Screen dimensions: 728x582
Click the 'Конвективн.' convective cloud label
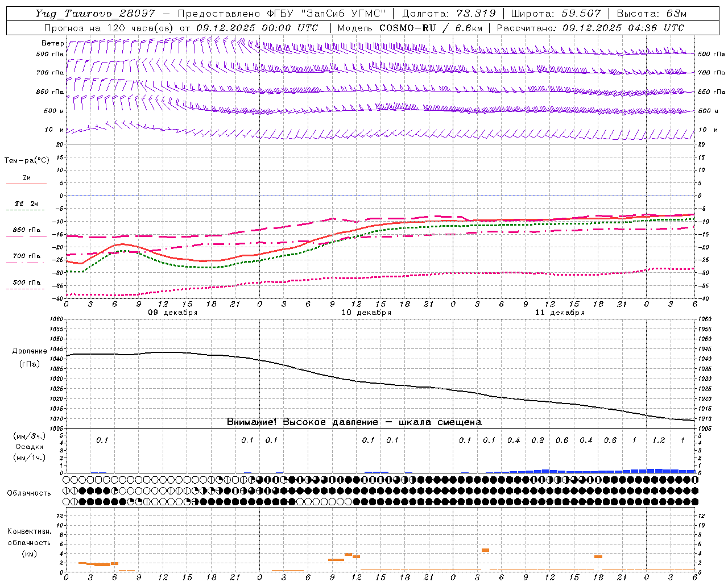29,531
